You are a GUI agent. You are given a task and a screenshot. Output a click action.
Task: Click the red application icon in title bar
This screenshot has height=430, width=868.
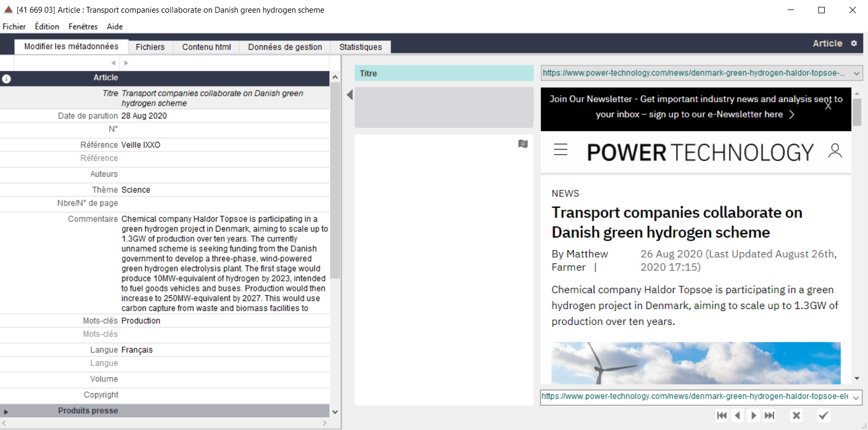pos(8,10)
